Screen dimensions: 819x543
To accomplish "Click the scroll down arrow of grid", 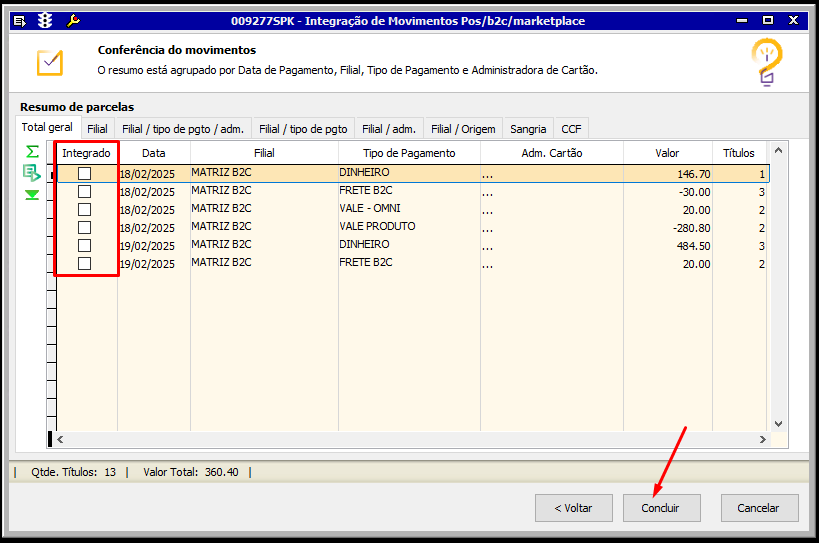I will (778, 423).
